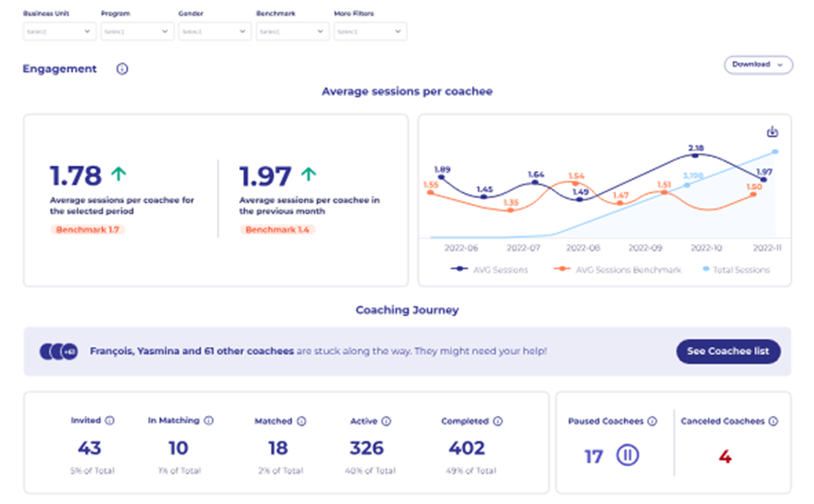Click the 2022-11 axis label

tap(767, 248)
